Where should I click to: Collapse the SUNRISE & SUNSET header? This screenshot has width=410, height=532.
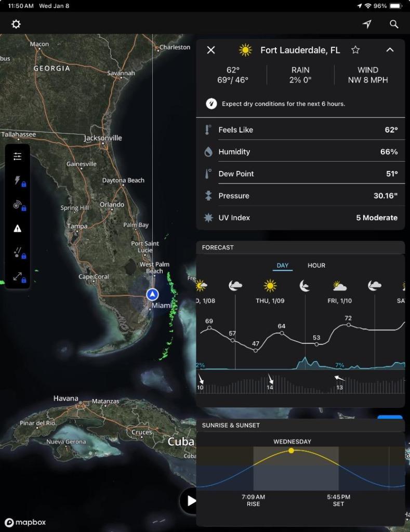pos(300,425)
